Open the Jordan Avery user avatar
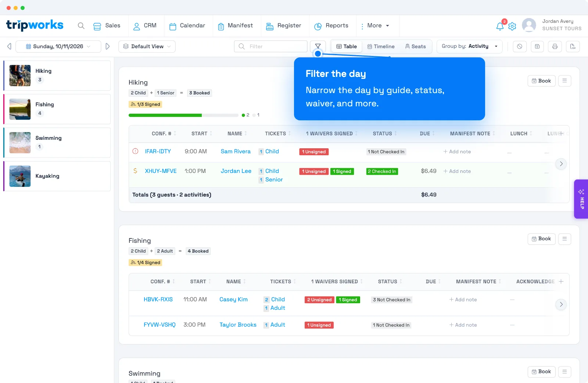 click(x=529, y=25)
